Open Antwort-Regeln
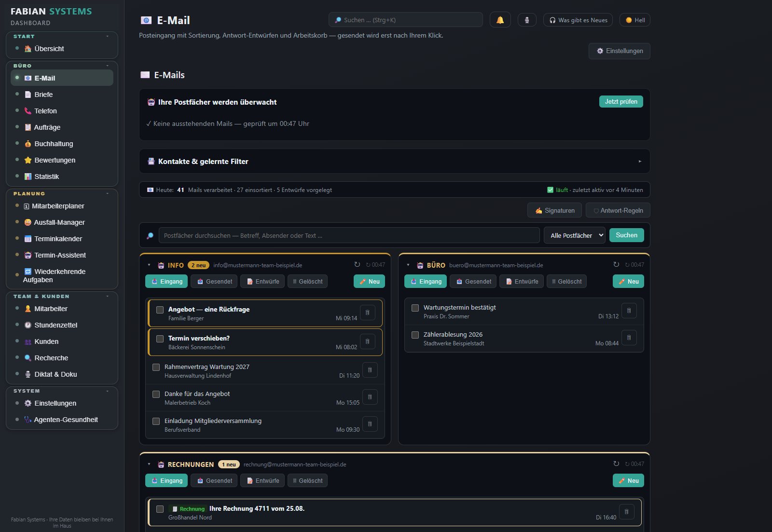This screenshot has width=772, height=532. 618,210
